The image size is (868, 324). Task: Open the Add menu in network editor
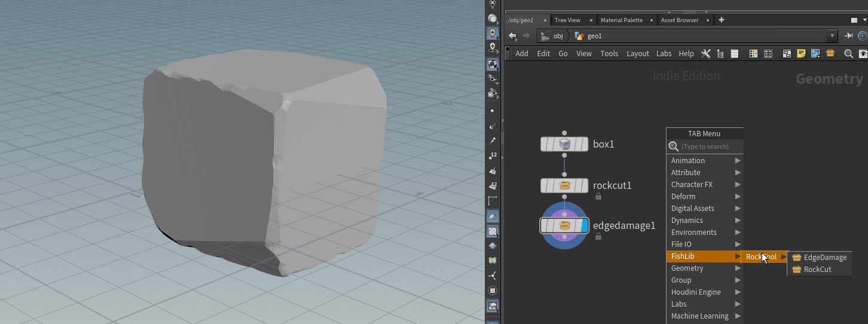click(x=522, y=54)
